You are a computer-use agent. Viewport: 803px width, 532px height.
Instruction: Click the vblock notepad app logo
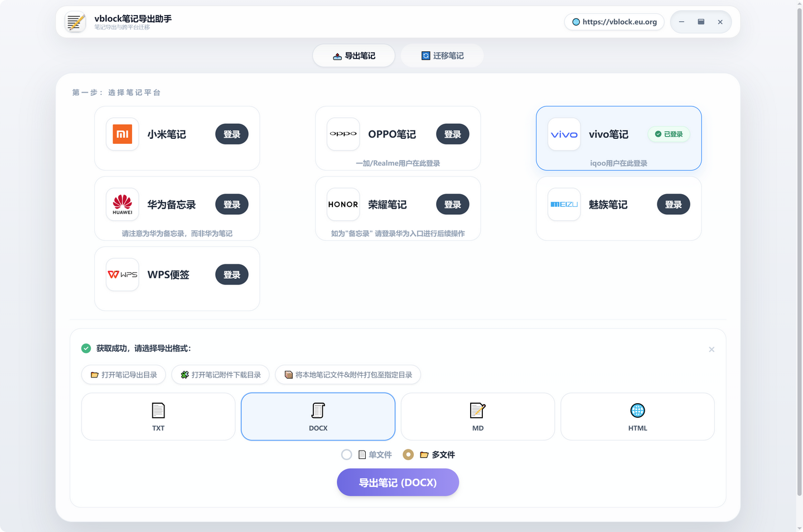[75, 22]
